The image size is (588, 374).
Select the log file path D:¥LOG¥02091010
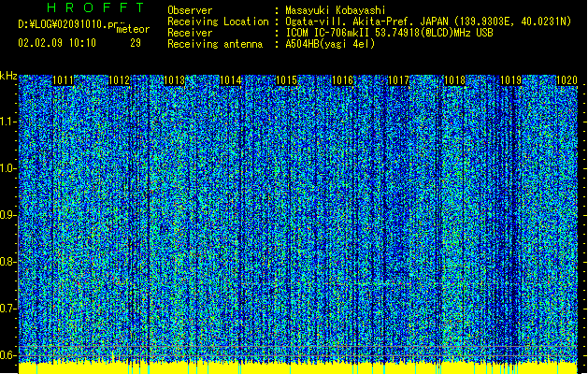(x=63, y=24)
